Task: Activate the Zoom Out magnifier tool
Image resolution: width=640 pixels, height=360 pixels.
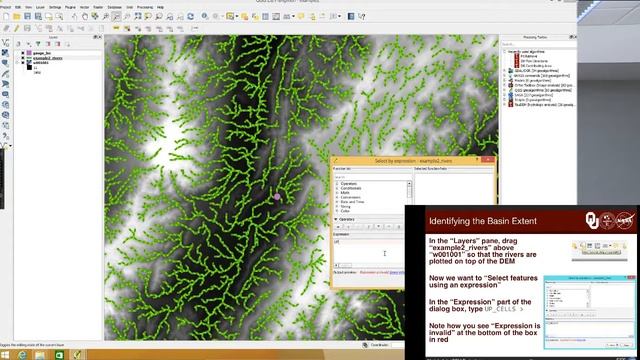Action: point(116,17)
